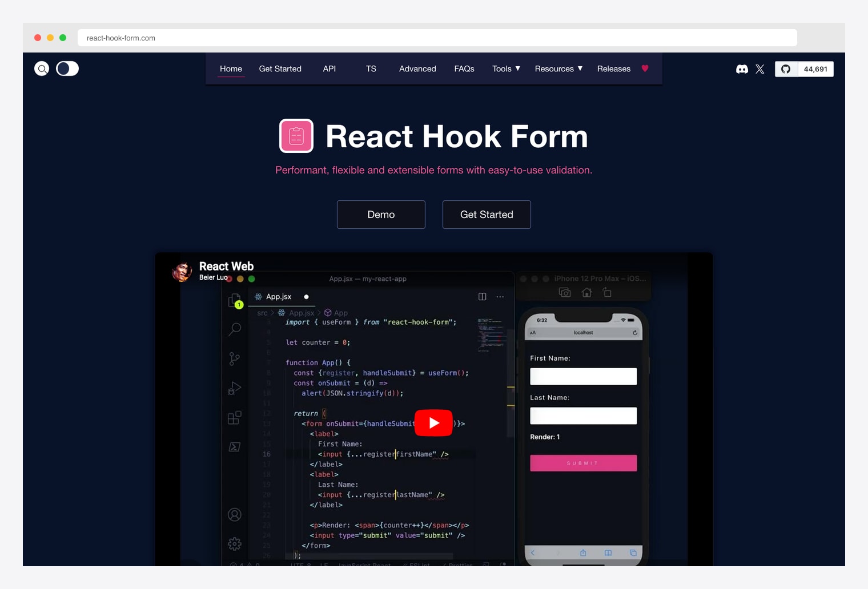868x589 pixels.
Task: Click the Search icon in VS Code sidebar
Action: click(x=235, y=329)
